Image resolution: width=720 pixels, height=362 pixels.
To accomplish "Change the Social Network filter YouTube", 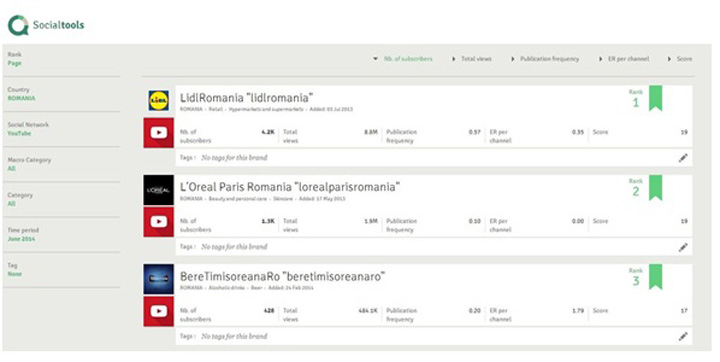I will (x=19, y=134).
